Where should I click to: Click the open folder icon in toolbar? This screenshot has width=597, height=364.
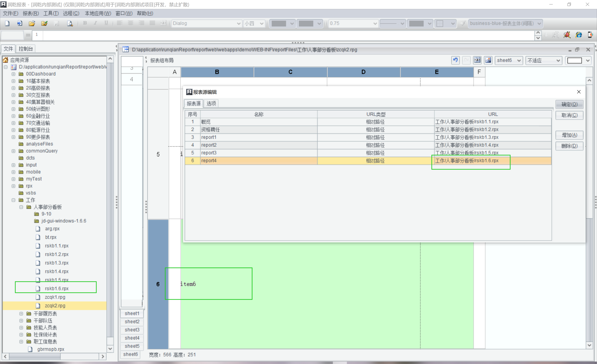pyautogui.click(x=32, y=23)
